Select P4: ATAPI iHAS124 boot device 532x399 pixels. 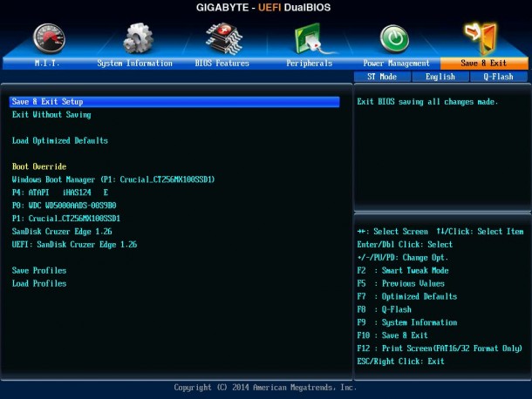(x=59, y=193)
